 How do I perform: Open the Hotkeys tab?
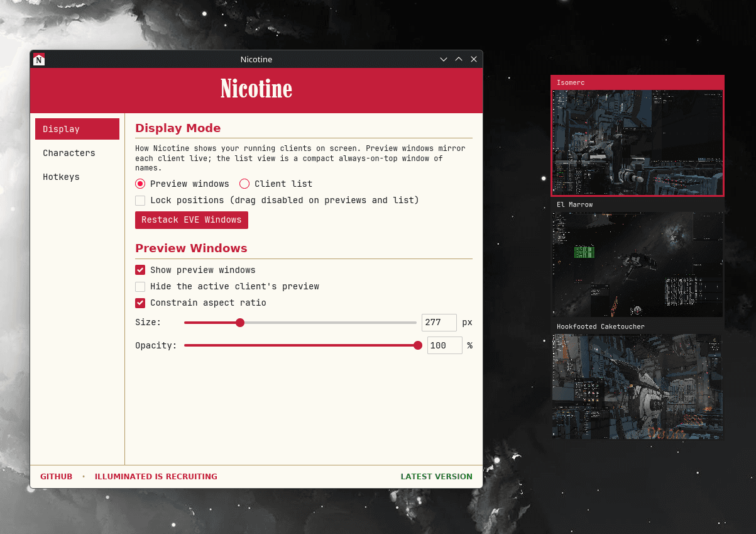coord(77,177)
